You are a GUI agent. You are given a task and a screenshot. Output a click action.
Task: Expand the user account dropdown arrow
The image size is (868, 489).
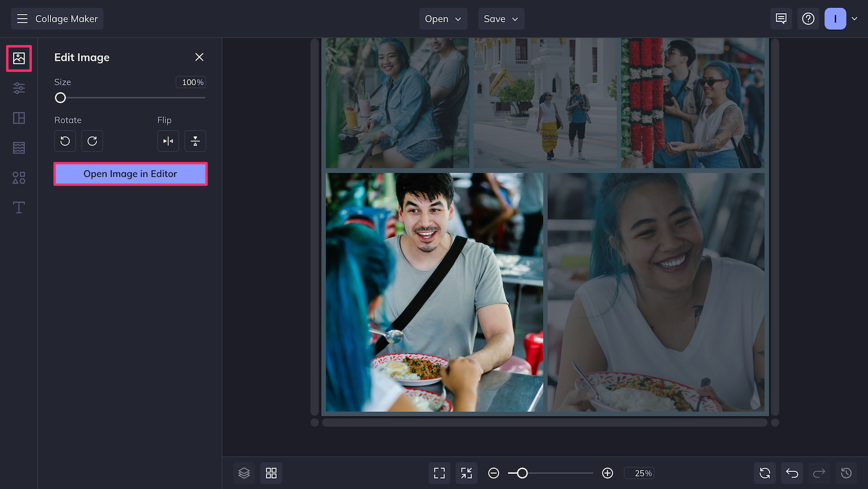click(854, 19)
